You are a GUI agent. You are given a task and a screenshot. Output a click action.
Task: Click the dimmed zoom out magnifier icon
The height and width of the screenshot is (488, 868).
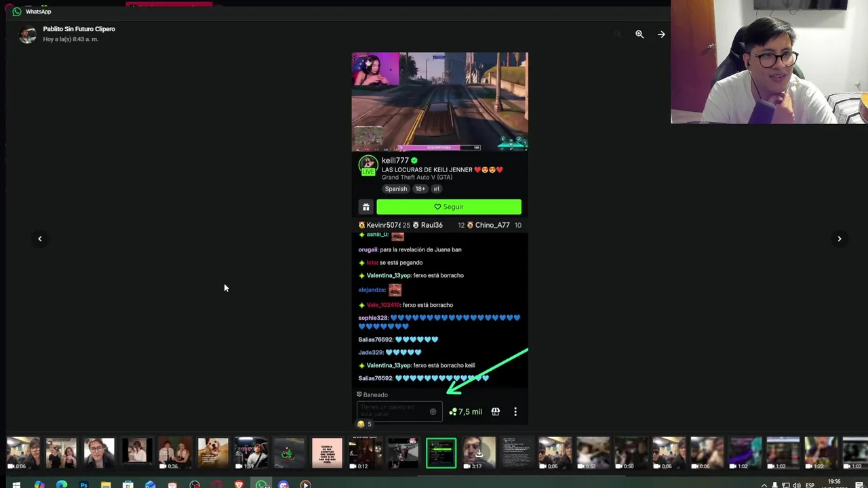[x=617, y=34]
